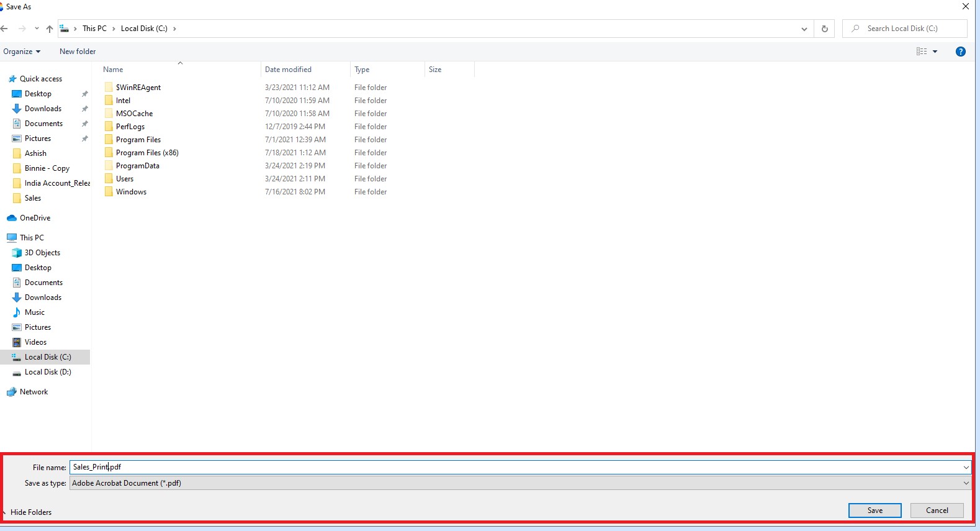Click the drive icon in address bar

(65, 29)
